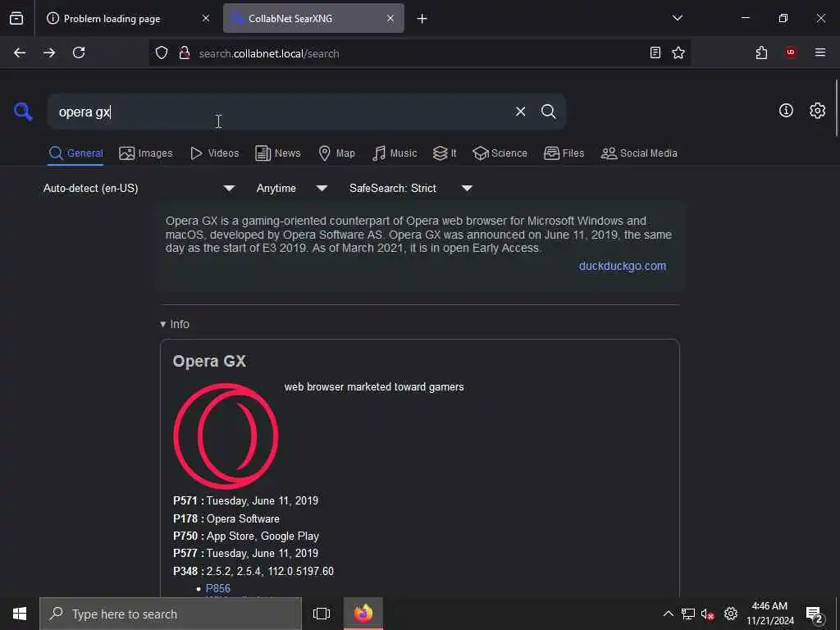
Task: Open taskbar clock 4:46 AM
Action: [x=769, y=614]
